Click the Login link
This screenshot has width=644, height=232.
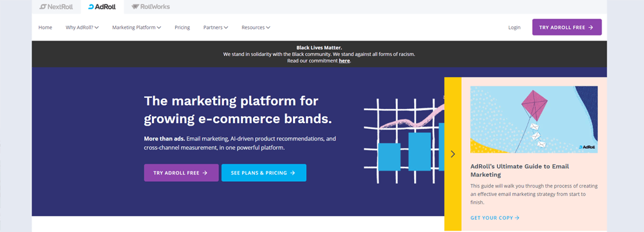[514, 28]
